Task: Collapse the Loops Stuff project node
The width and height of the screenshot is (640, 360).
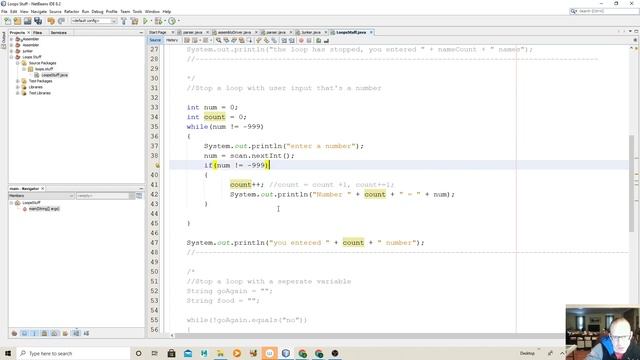Action: 11,57
